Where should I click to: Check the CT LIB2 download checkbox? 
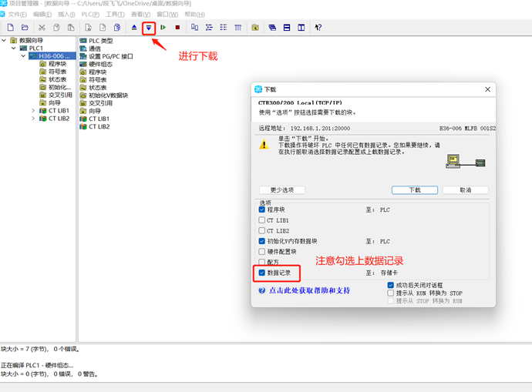(261, 231)
